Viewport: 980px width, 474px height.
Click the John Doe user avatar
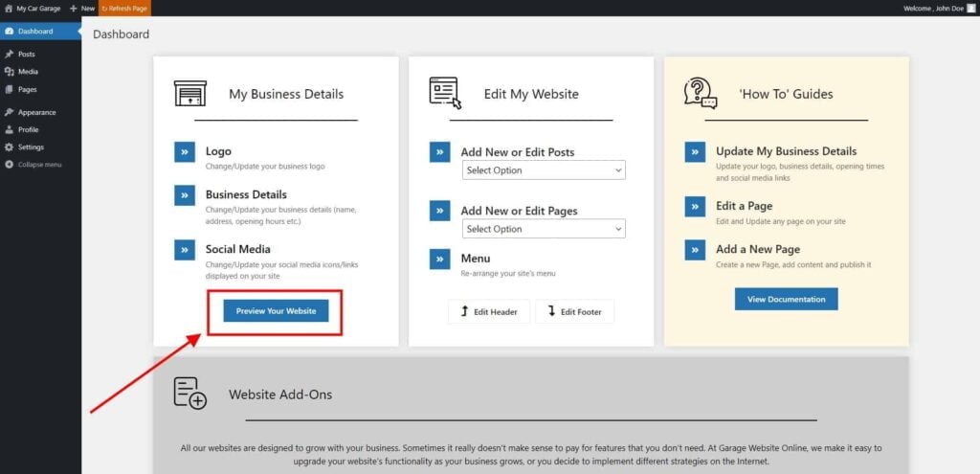(x=969, y=8)
